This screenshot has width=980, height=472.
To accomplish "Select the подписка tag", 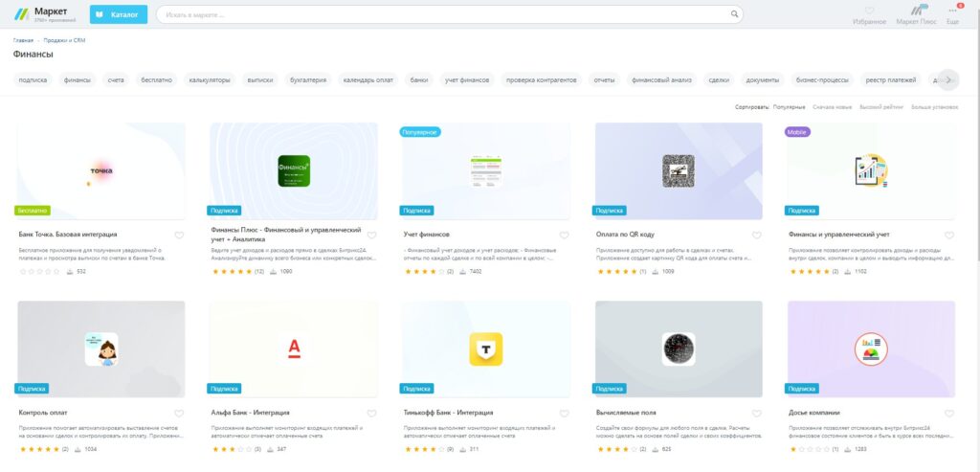I will coord(33,80).
